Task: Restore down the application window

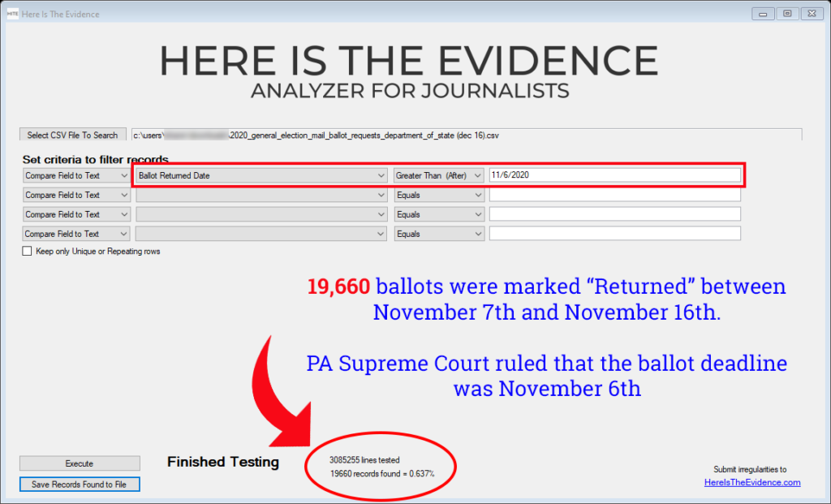Action: tap(786, 13)
